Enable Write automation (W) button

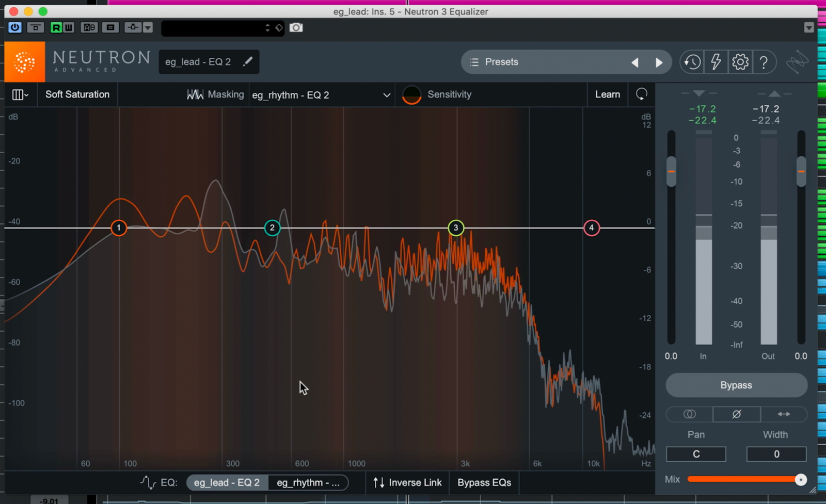coord(68,27)
